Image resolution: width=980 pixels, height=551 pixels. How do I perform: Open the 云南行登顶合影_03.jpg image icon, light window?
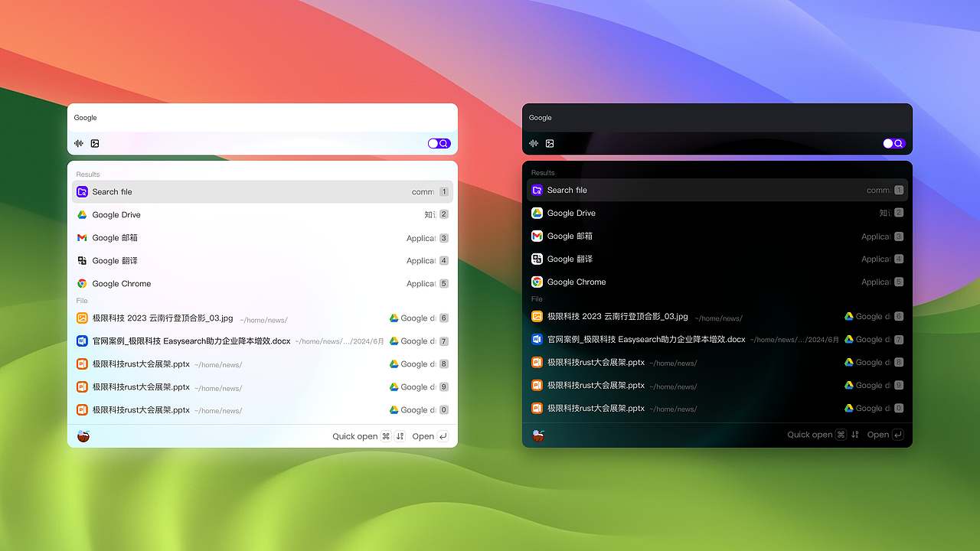(82, 318)
